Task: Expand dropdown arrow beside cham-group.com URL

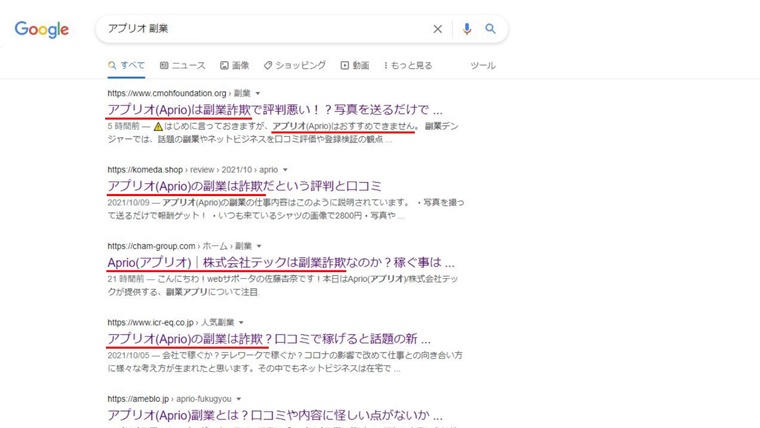Action: [x=259, y=246]
